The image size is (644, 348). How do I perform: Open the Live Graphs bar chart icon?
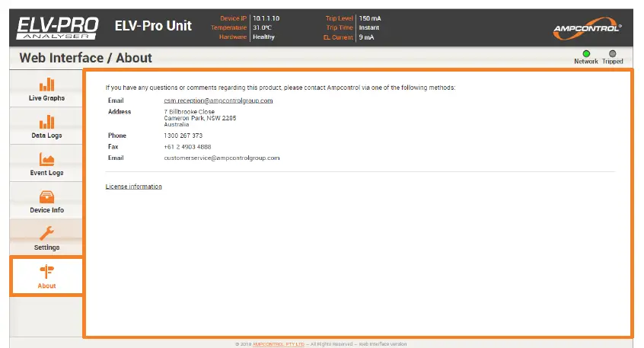[x=47, y=85]
